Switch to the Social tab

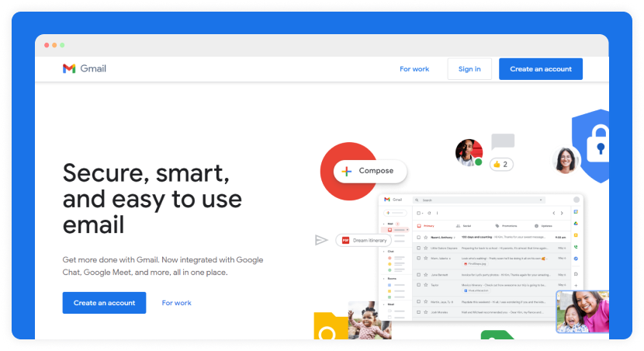464,226
